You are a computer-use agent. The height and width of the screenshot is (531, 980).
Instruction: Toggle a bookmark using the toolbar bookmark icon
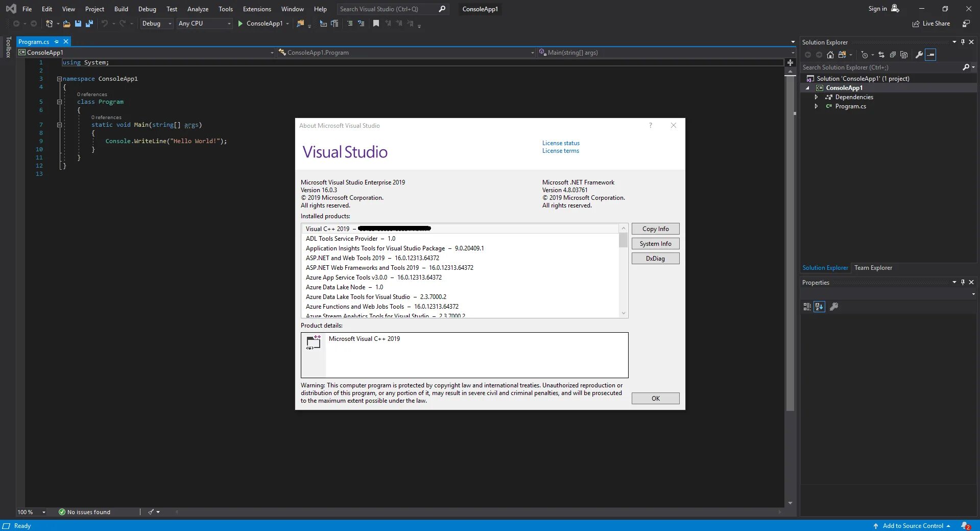tap(376, 24)
